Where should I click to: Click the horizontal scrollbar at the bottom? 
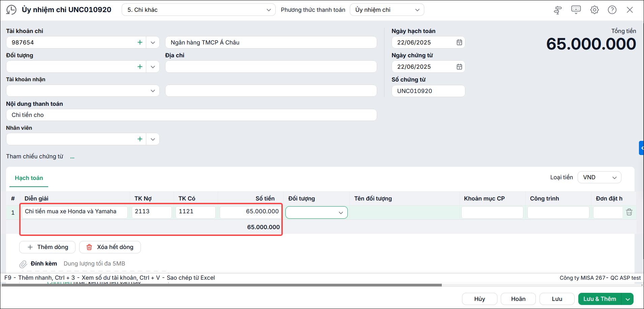pyautogui.click(x=221, y=285)
